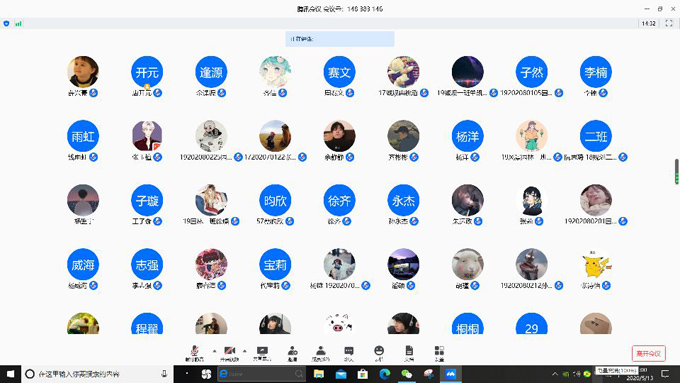
Task: Click the blue speaking banner at top
Action: 340,39
